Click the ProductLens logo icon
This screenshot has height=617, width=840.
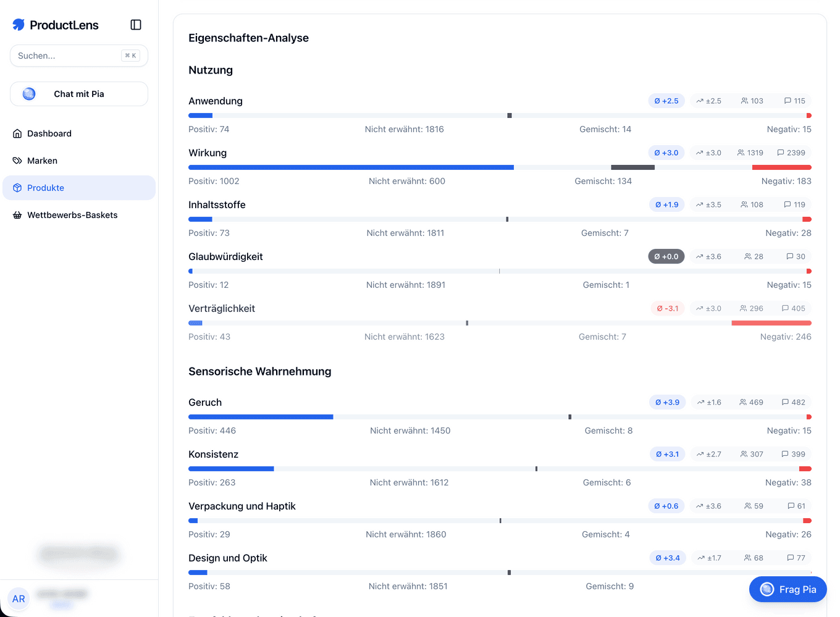pos(18,25)
